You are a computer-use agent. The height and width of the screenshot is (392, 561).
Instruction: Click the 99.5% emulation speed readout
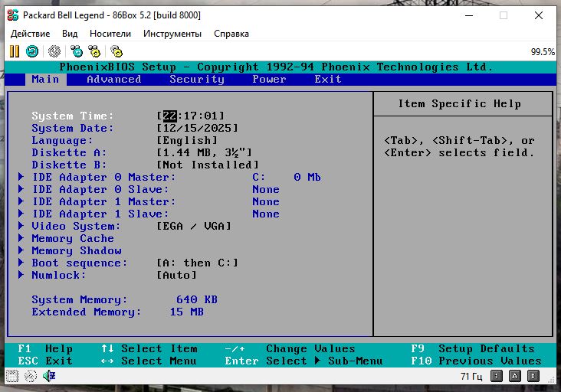543,52
